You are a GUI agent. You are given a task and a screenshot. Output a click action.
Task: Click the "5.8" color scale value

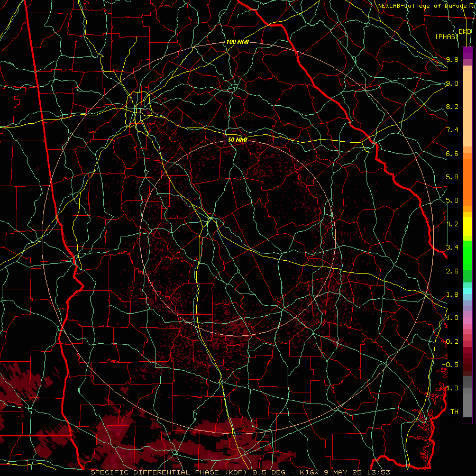(x=452, y=177)
